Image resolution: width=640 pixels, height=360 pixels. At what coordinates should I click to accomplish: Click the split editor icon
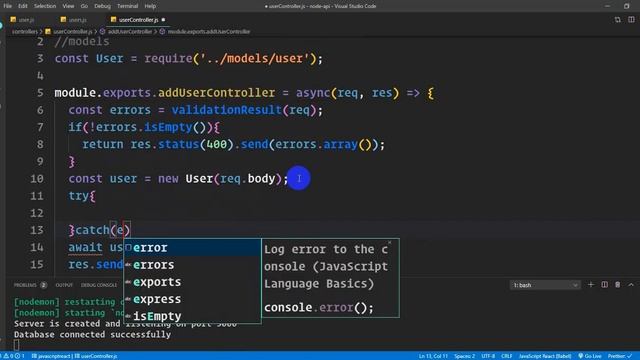(x=631, y=20)
